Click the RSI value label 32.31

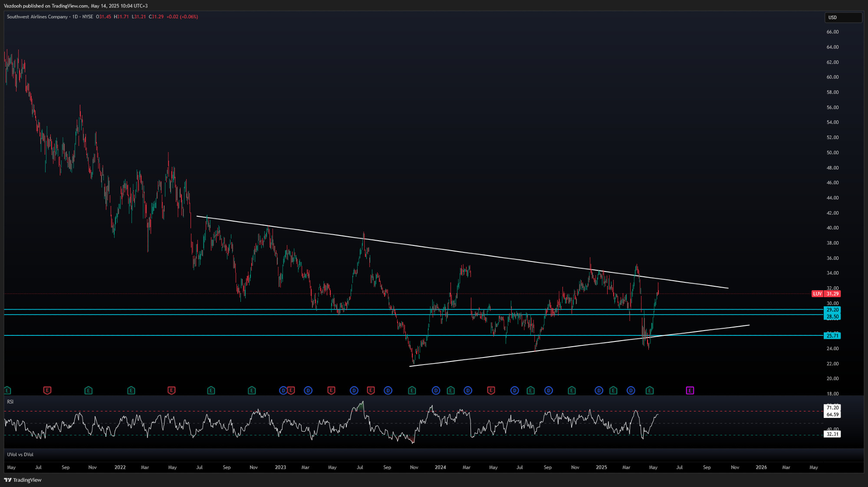pyautogui.click(x=832, y=434)
